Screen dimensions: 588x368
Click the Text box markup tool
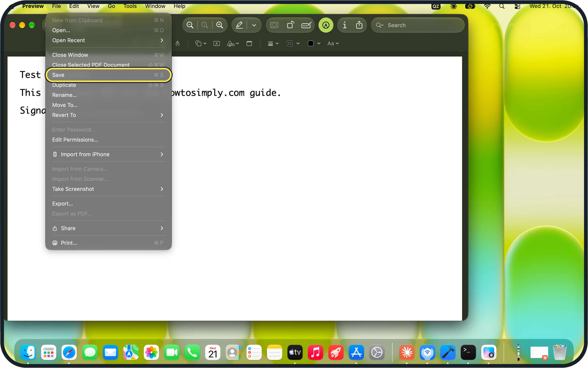click(x=217, y=44)
